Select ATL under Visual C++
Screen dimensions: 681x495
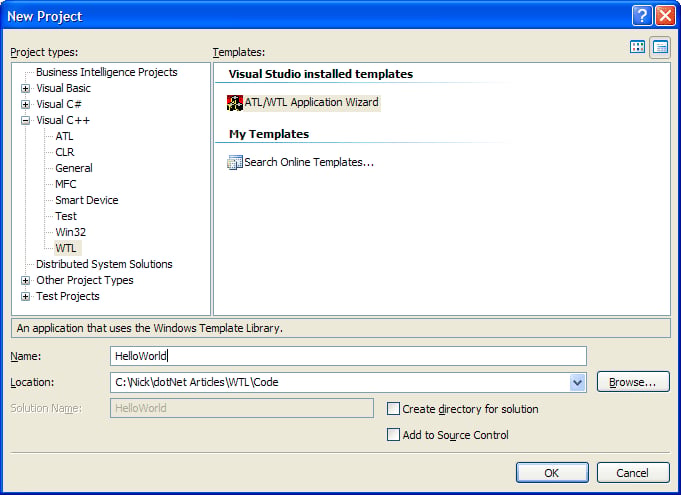point(64,136)
